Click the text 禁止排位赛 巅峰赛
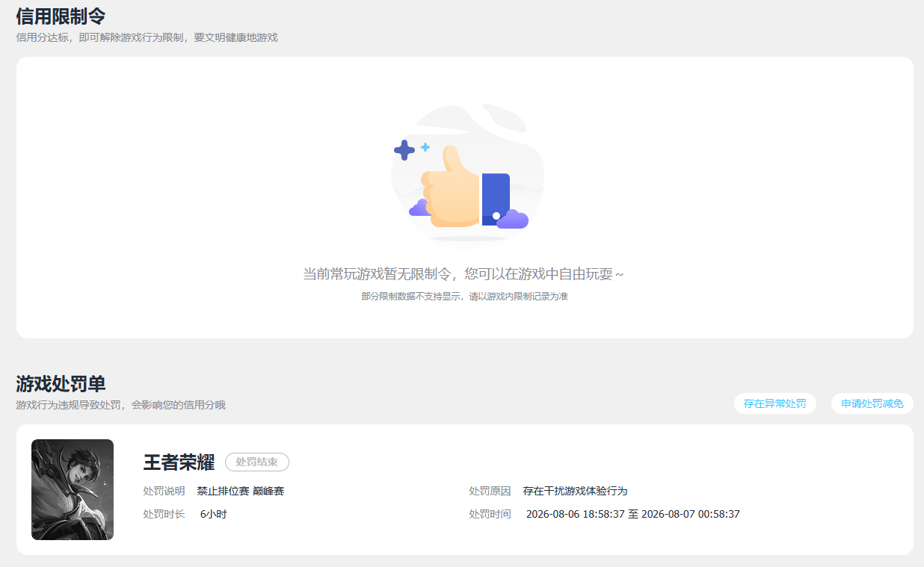 [x=241, y=491]
